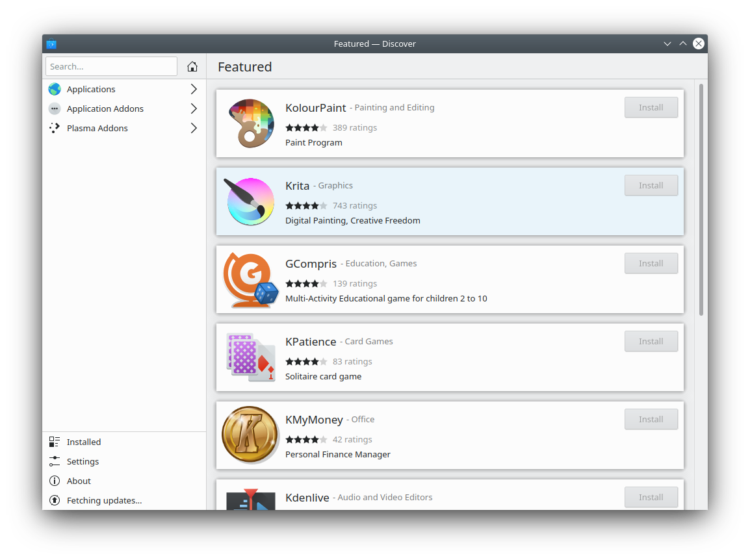Click the 'Paint Program' description

(x=314, y=142)
